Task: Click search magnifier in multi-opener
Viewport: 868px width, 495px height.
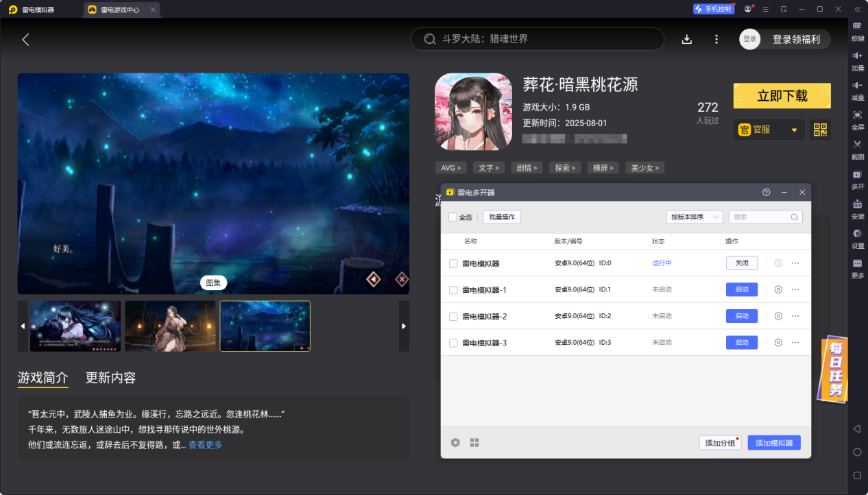Action: tap(795, 217)
